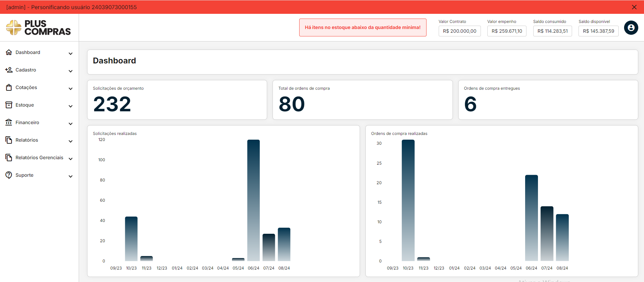This screenshot has height=282, width=644.
Task: Click the low stock warning alert
Action: coord(362,27)
